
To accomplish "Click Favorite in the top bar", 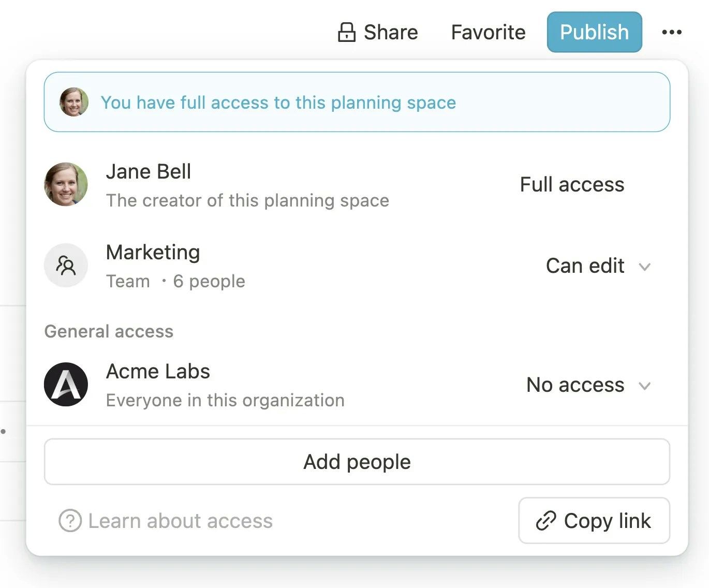I will click(x=488, y=32).
